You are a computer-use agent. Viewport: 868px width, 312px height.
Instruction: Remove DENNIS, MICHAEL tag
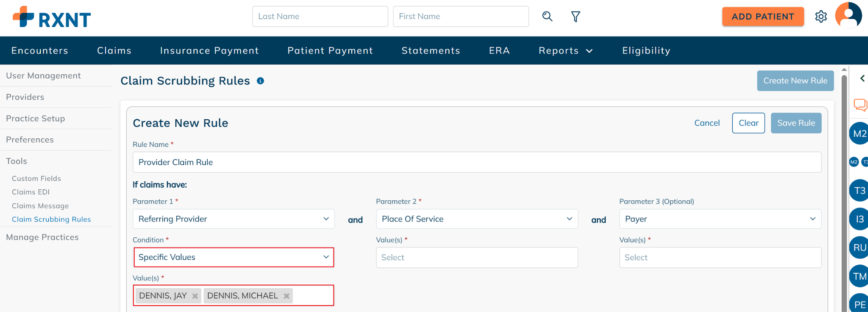coord(287,296)
